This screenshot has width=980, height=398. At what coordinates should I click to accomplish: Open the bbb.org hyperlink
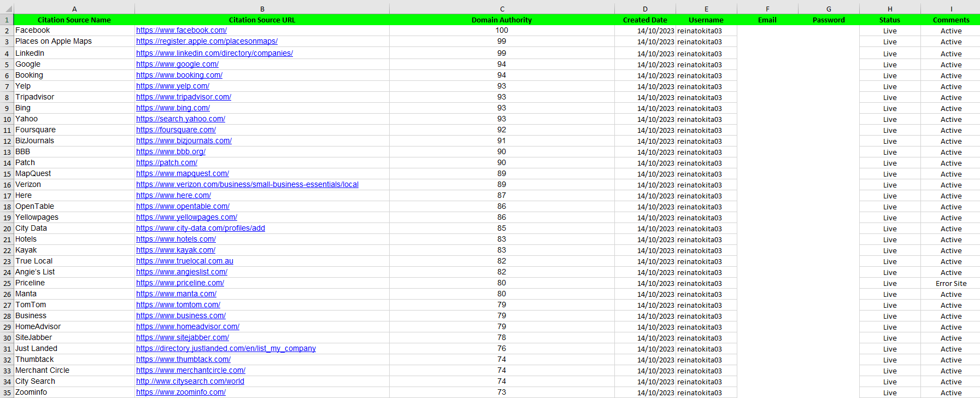coord(171,152)
